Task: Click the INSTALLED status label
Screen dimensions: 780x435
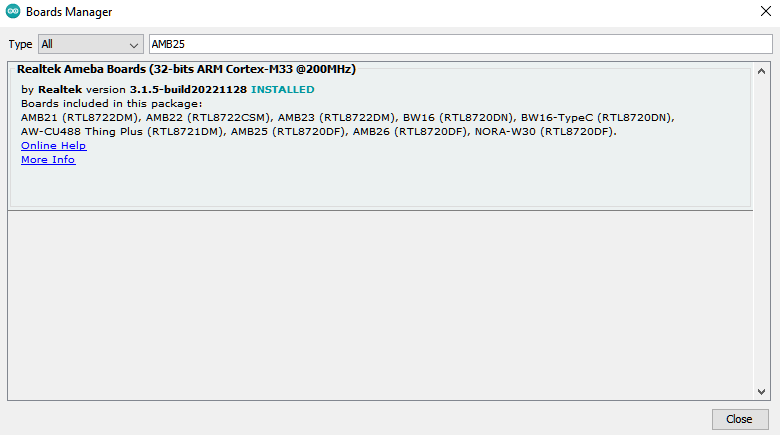Action: [x=283, y=90]
